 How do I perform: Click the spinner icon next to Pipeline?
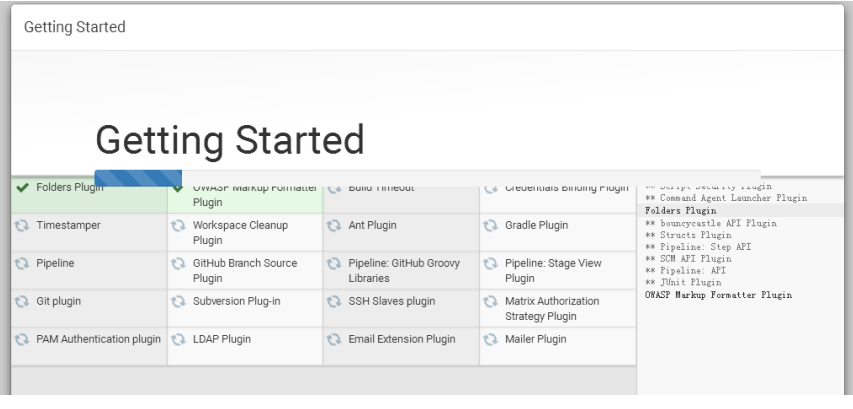tap(22, 264)
